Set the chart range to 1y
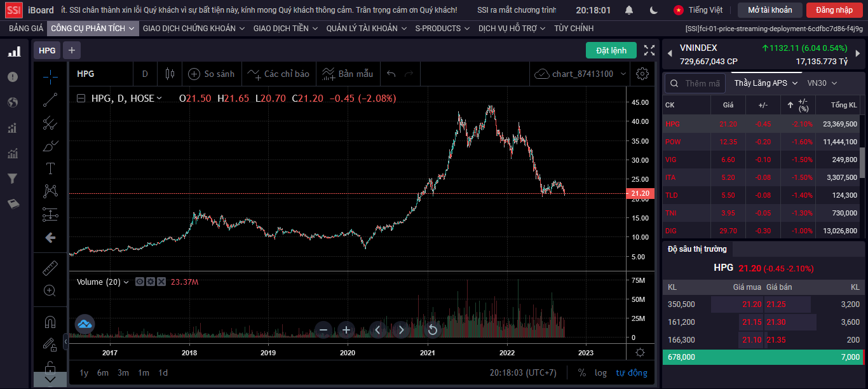This screenshot has height=389, width=868. pos(84,372)
